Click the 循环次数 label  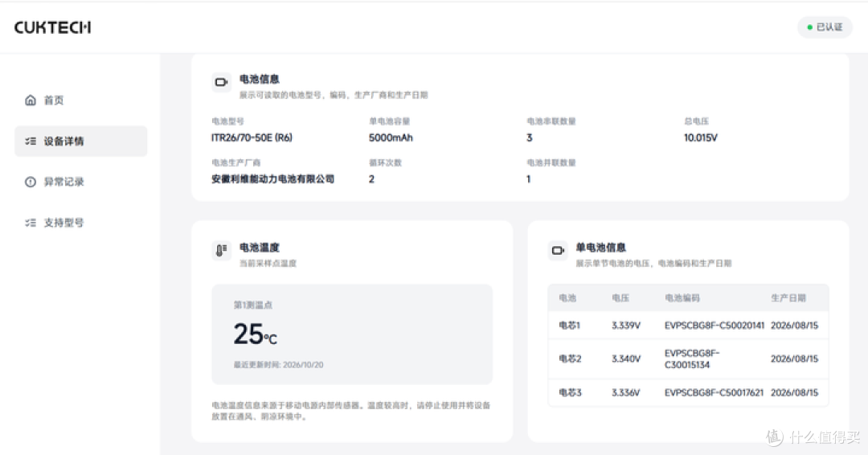tap(385, 162)
